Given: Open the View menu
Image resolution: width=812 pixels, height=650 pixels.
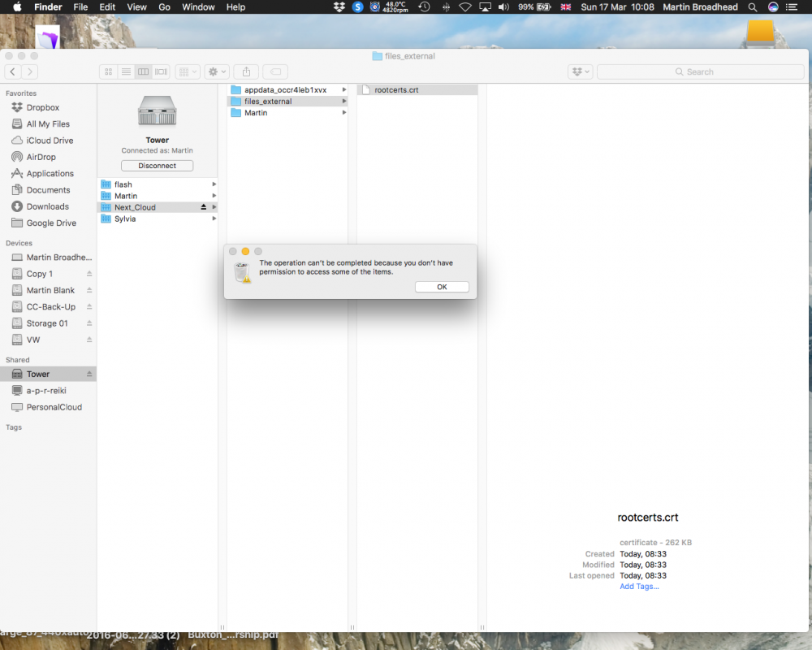Looking at the screenshot, I should (136, 6).
